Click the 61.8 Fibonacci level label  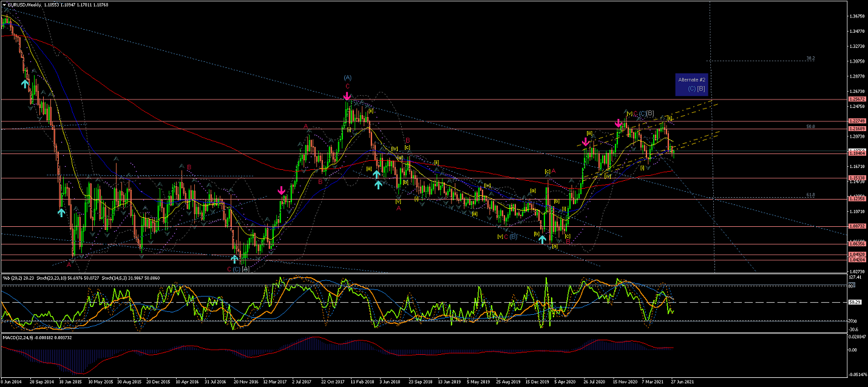810,195
